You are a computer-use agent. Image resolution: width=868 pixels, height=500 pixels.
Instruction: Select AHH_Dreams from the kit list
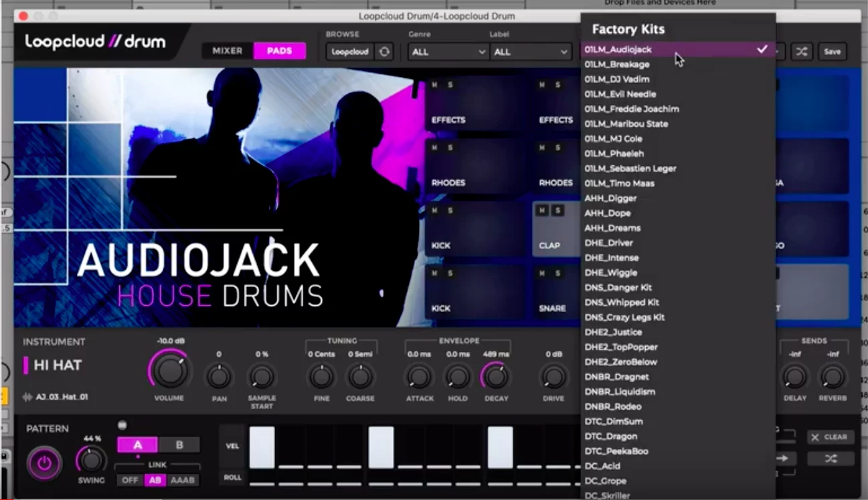(x=678, y=228)
